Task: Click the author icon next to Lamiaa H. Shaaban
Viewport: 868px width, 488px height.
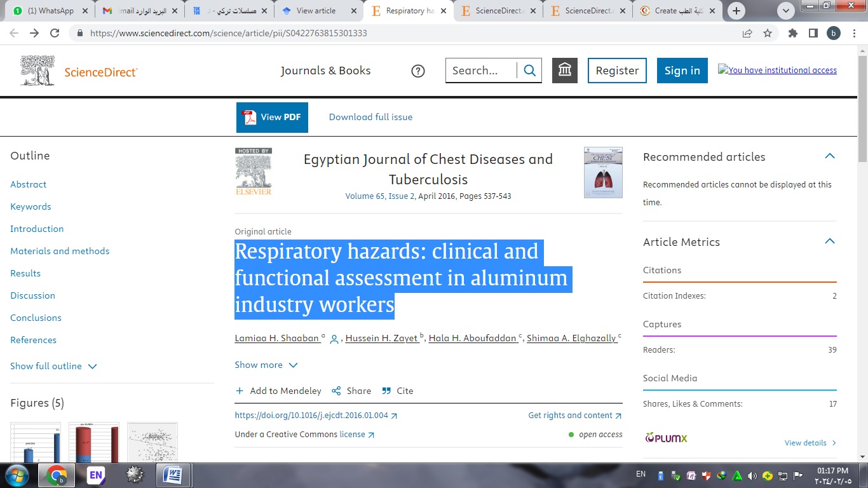Action: click(334, 339)
